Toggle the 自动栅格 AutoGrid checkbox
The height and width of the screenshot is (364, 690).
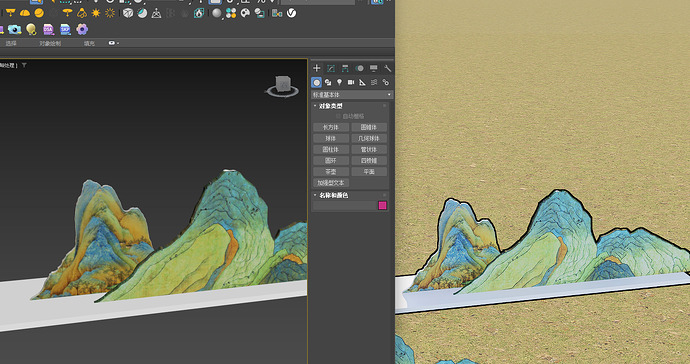point(338,116)
